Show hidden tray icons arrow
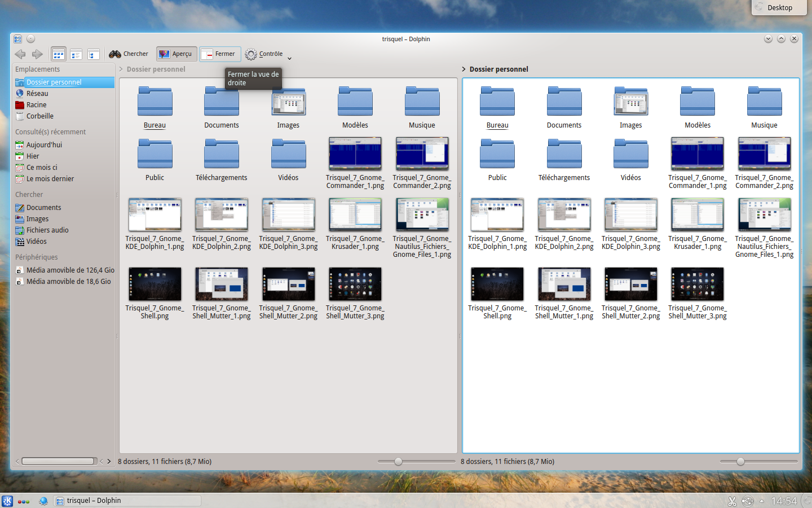The width and height of the screenshot is (812, 508). pyautogui.click(x=762, y=501)
